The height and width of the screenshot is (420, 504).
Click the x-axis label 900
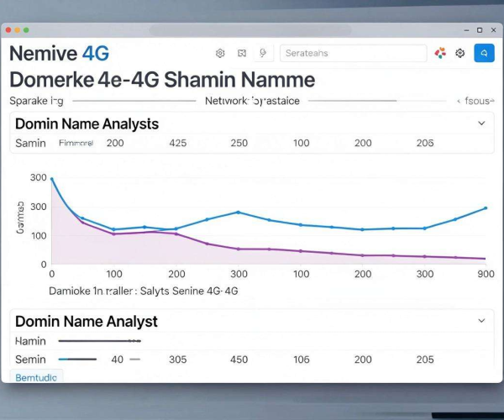[x=486, y=274]
